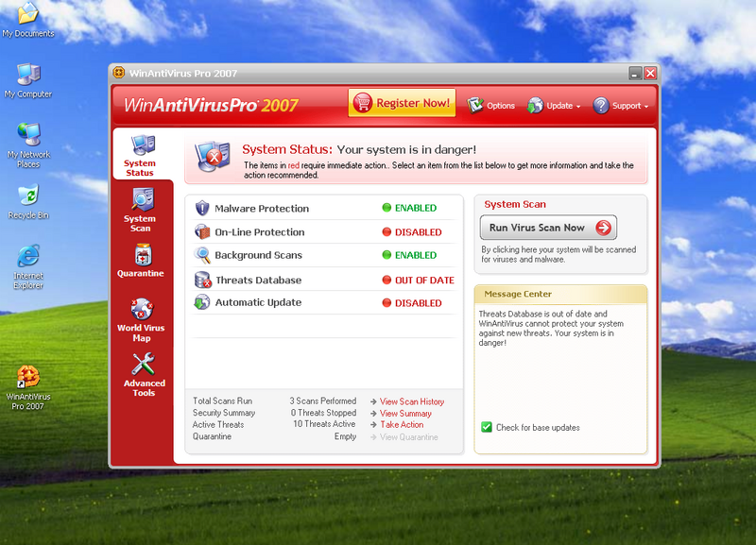Click the Options checkmark icon

coord(475,105)
